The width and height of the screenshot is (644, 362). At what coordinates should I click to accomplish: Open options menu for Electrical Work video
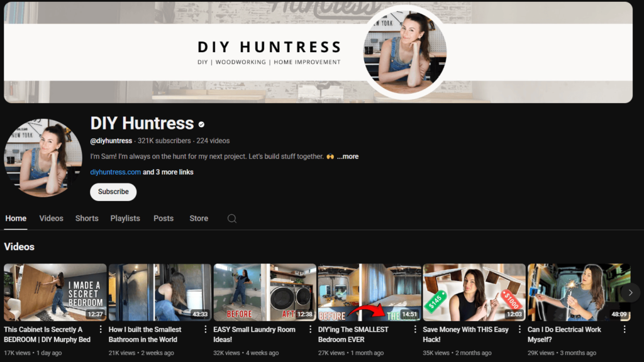tap(625, 329)
